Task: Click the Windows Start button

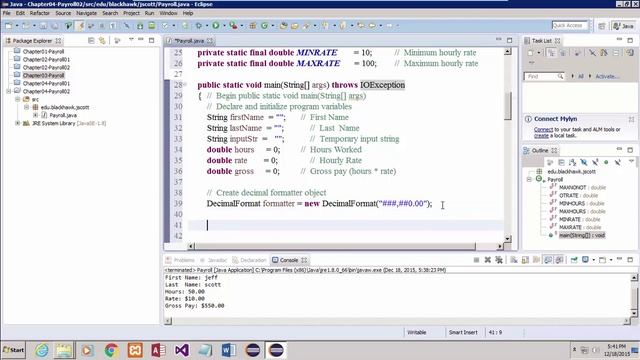Action: tap(13, 350)
